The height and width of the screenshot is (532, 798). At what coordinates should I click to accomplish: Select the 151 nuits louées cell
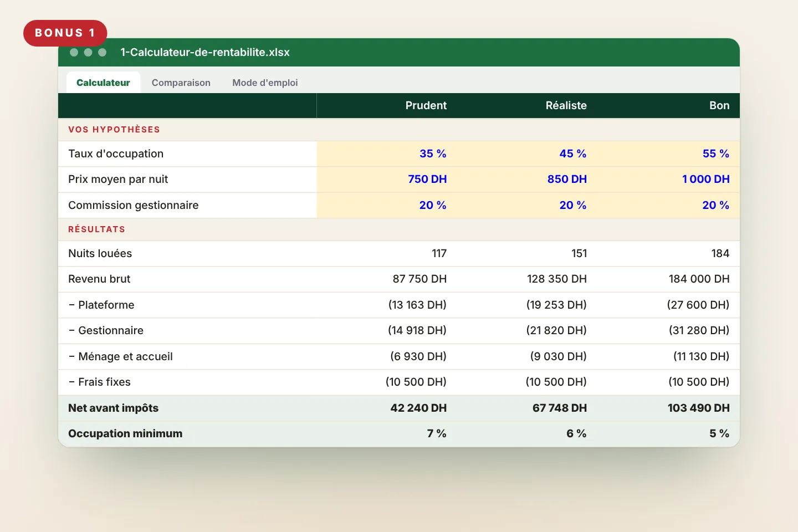pos(527,253)
